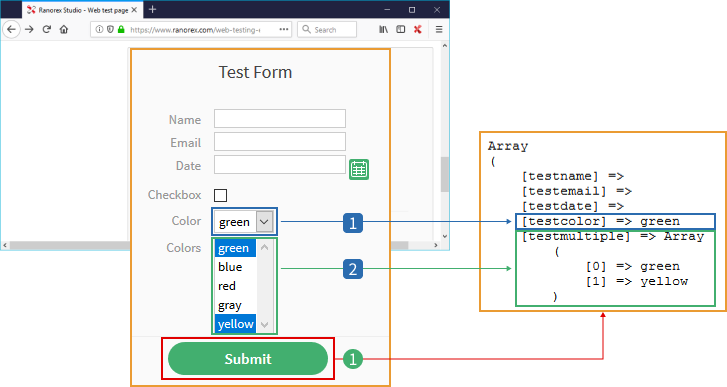Screen dimensions: 727x387
Task: Open the browser home page icon
Action: point(64,29)
